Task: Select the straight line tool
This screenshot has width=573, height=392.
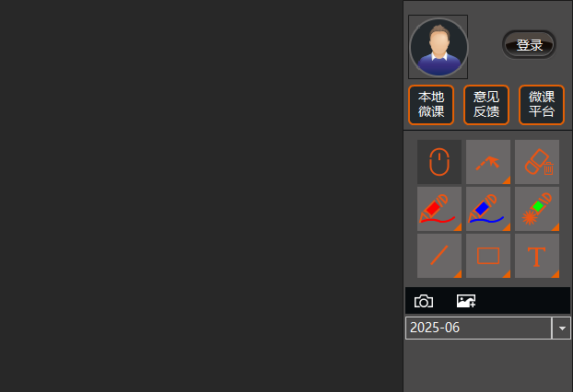Action: pos(439,256)
